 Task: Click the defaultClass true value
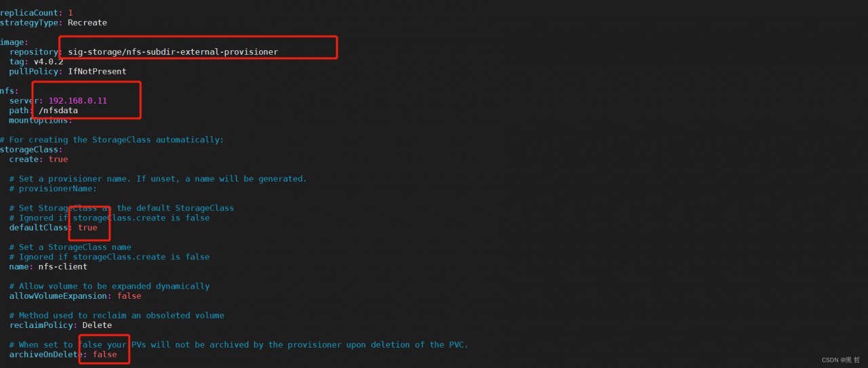[87, 228]
